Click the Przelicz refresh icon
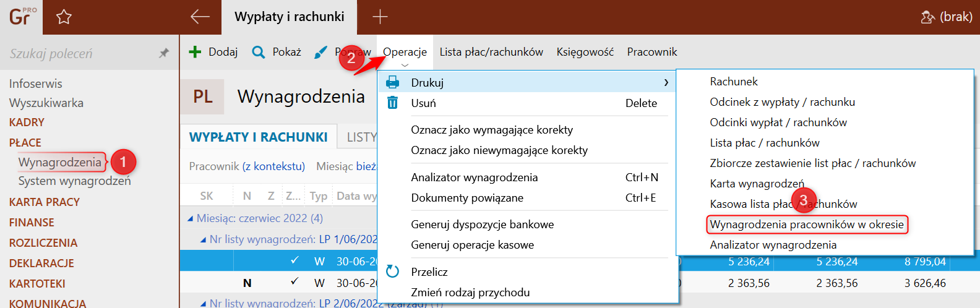Viewport: 980px width, 308px height. tap(392, 272)
